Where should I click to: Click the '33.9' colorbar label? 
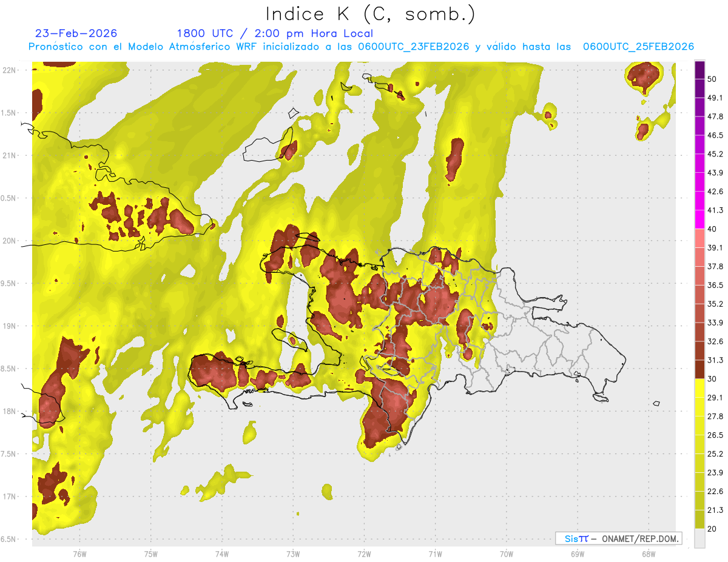click(715, 323)
